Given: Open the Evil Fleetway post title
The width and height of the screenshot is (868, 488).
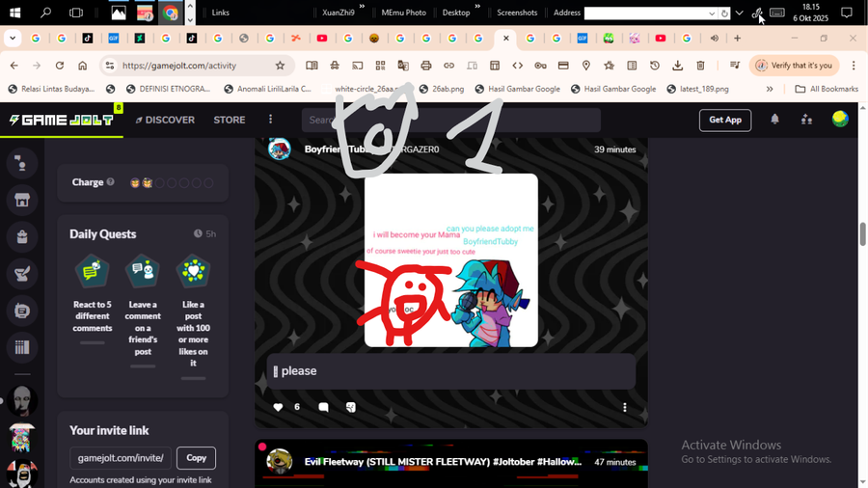Looking at the screenshot, I should [443, 461].
